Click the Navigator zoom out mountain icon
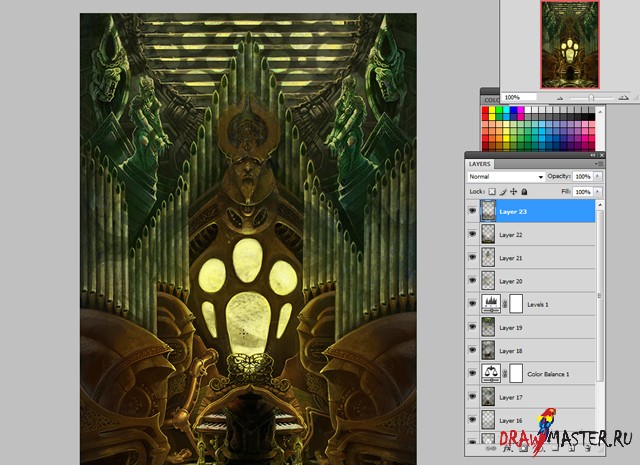Image resolution: width=640 pixels, height=465 pixels. pyautogui.click(x=560, y=98)
